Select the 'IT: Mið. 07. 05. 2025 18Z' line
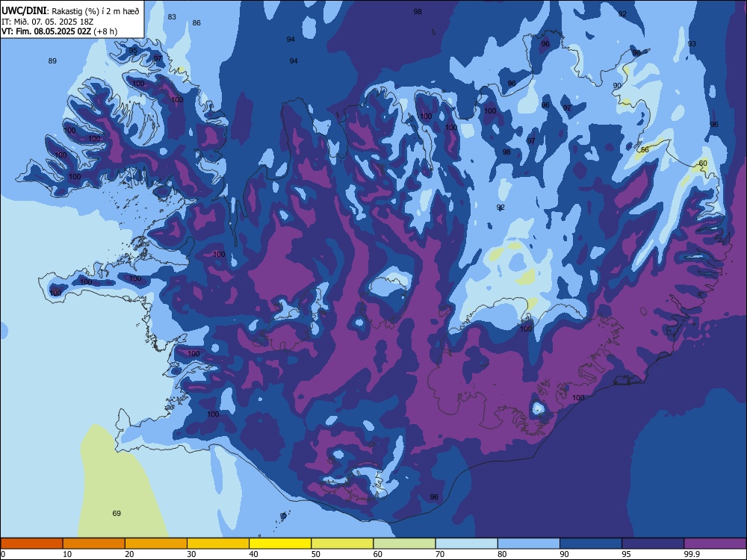Viewport: 747px width, 560px height. pos(46,22)
